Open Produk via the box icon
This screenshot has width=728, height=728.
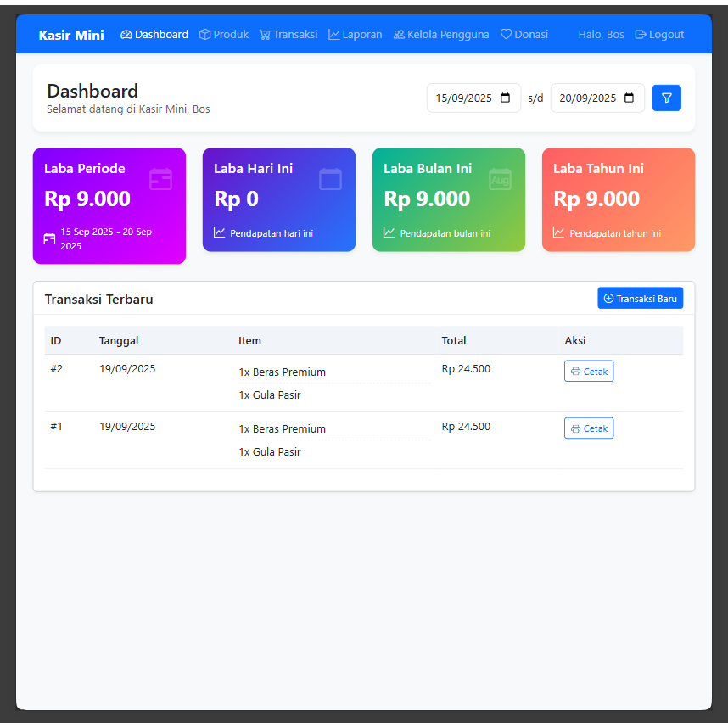[x=205, y=35]
